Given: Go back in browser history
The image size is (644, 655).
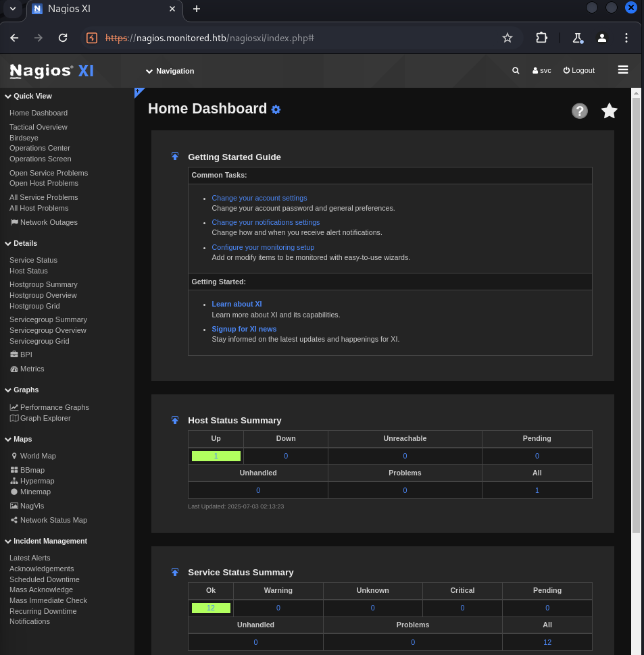Looking at the screenshot, I should (x=14, y=38).
